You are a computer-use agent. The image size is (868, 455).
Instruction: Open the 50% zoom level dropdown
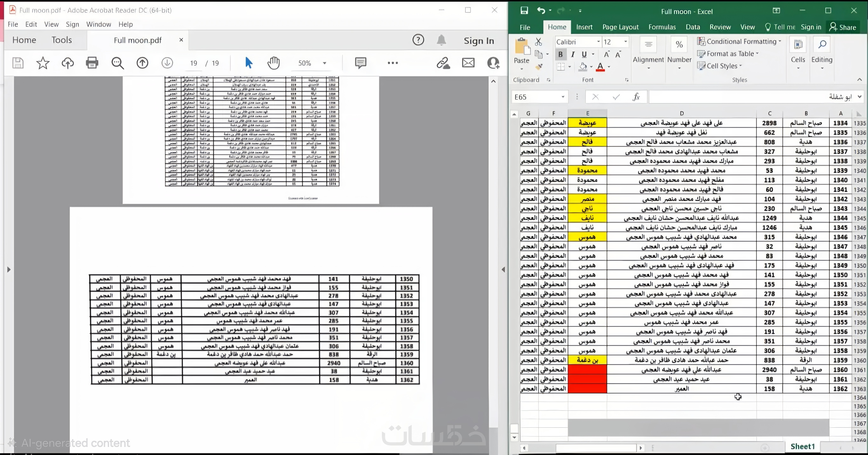coord(325,63)
